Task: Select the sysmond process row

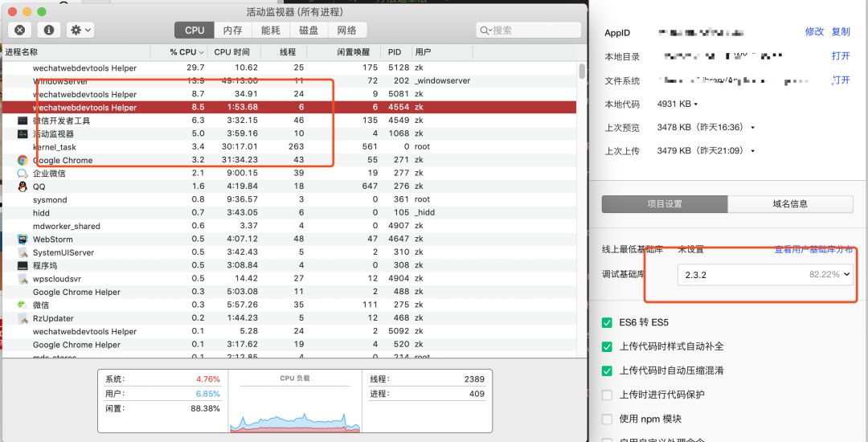Action: coord(289,199)
